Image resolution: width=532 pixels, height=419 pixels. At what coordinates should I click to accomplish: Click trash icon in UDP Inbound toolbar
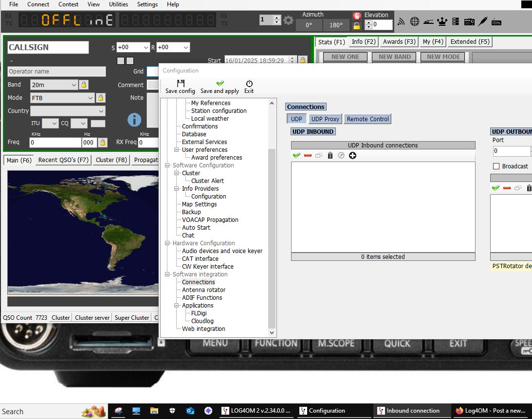pos(330,155)
